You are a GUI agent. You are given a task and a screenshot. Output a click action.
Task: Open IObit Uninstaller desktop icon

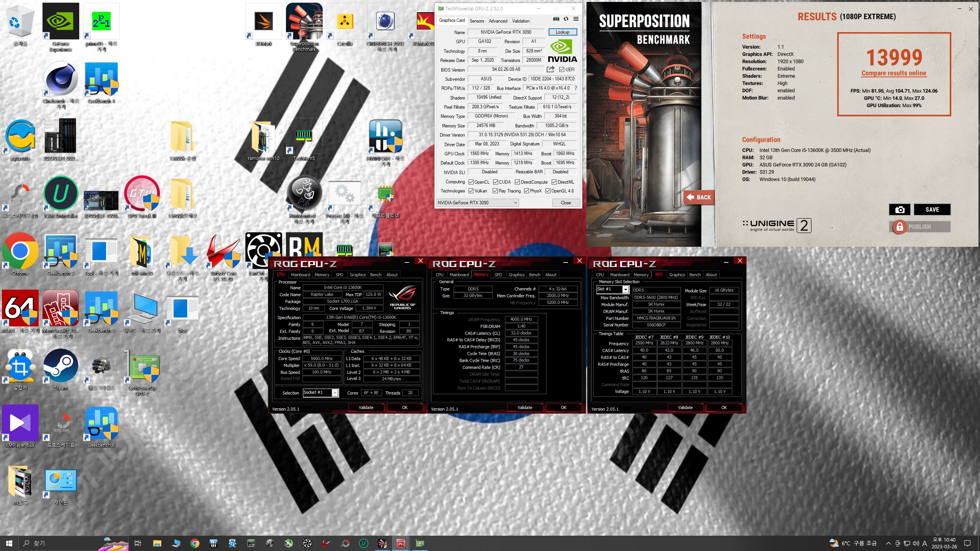click(x=60, y=197)
